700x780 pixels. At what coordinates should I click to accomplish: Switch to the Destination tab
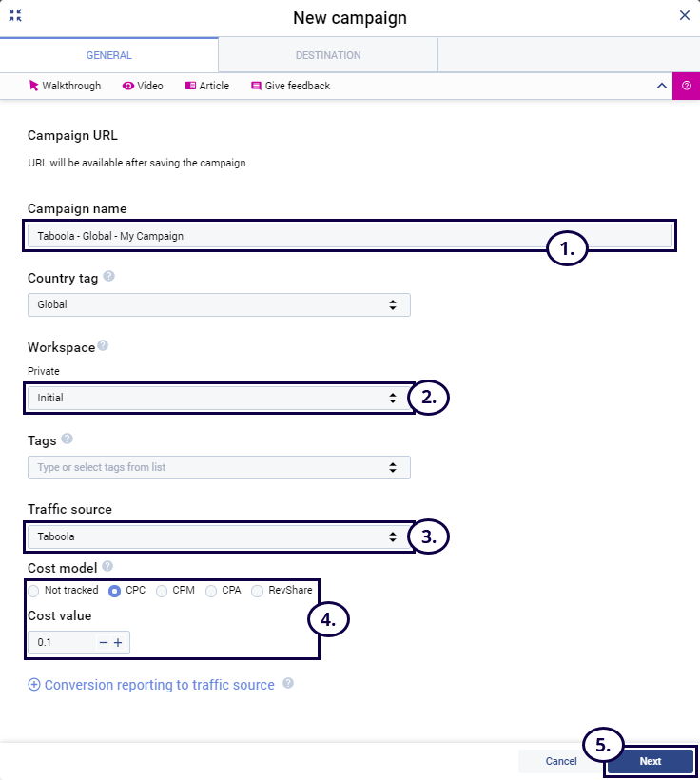click(x=327, y=55)
